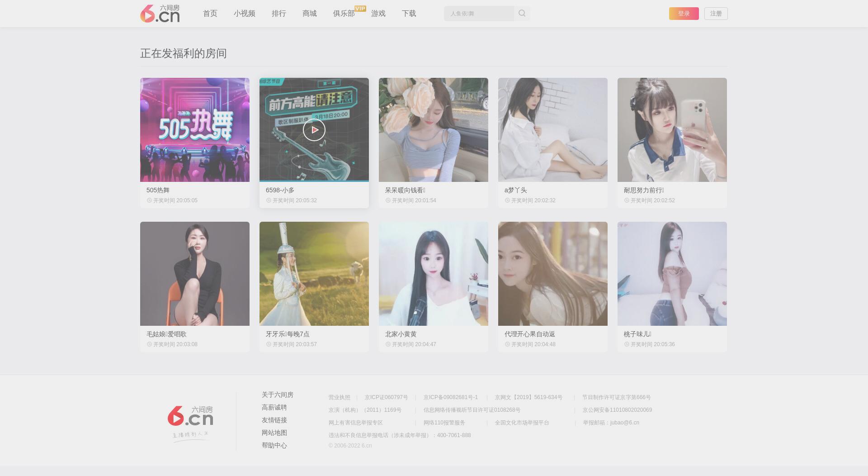This screenshot has width=868, height=476.
Task: Open 京演（机构）（2011）1169号 link
Action: click(x=365, y=410)
